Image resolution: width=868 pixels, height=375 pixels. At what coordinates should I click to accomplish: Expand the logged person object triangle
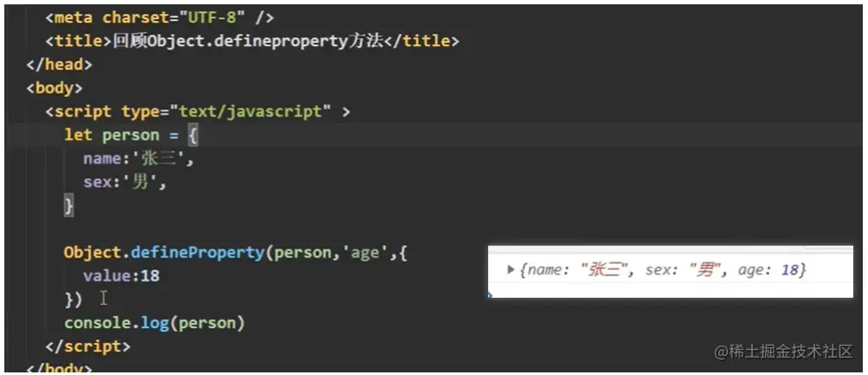coord(511,271)
